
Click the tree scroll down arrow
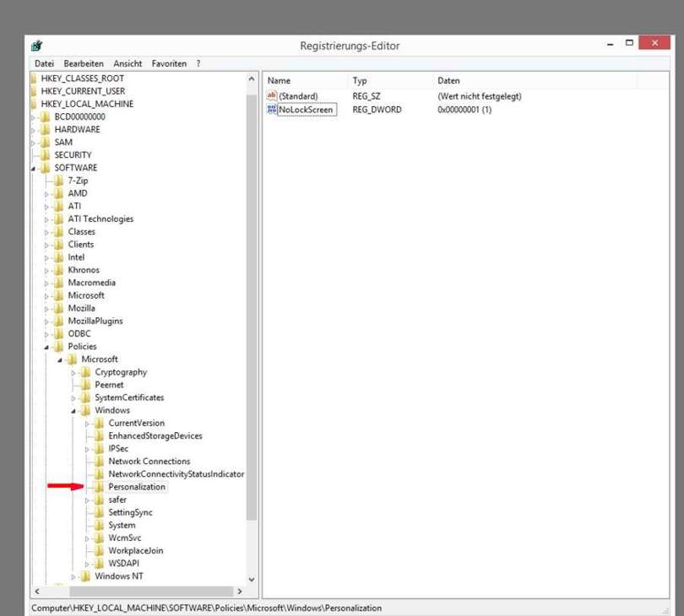point(252,580)
